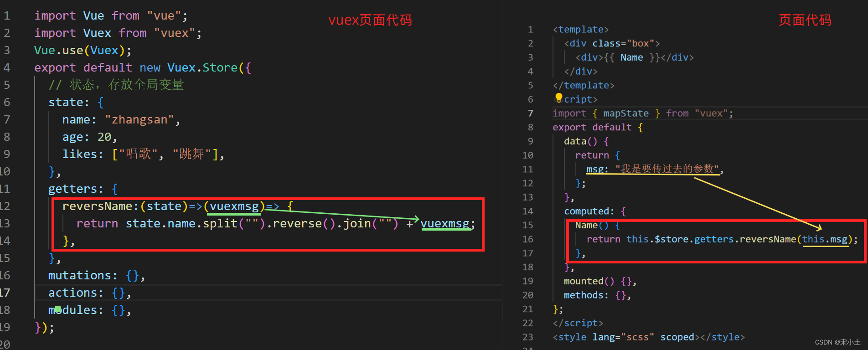Click the 'mounted() {},' line
The image size is (868, 350).
tap(600, 281)
